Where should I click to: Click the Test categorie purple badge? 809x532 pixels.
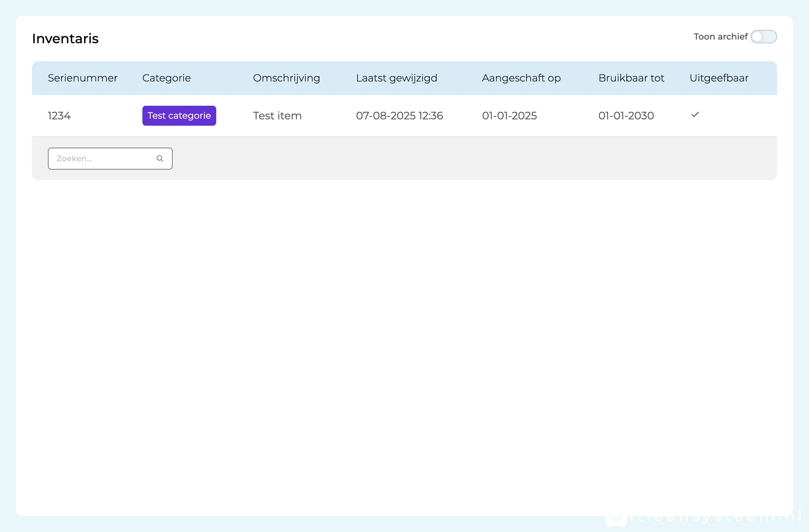click(179, 115)
